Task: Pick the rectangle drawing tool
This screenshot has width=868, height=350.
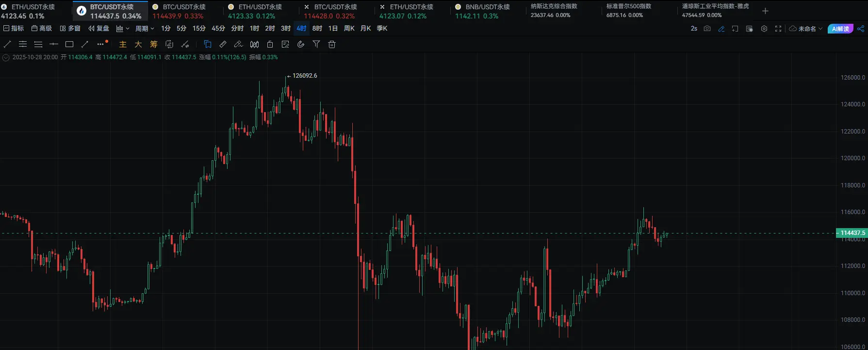Action: 69,44
